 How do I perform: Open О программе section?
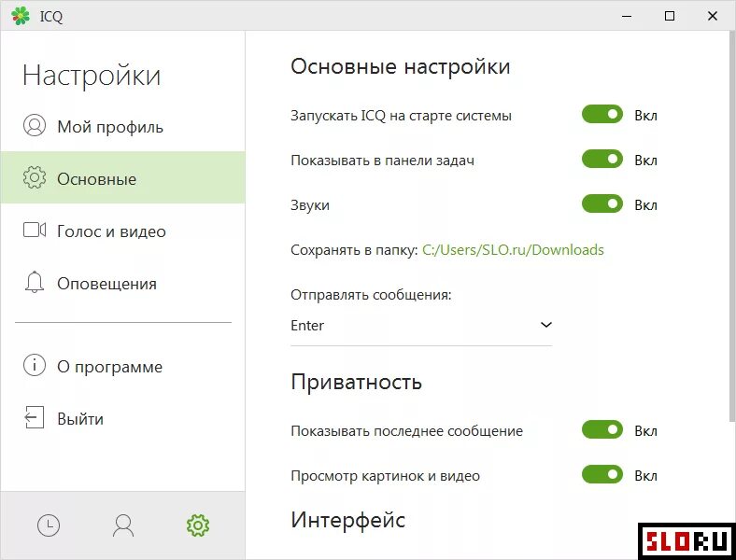point(122,366)
